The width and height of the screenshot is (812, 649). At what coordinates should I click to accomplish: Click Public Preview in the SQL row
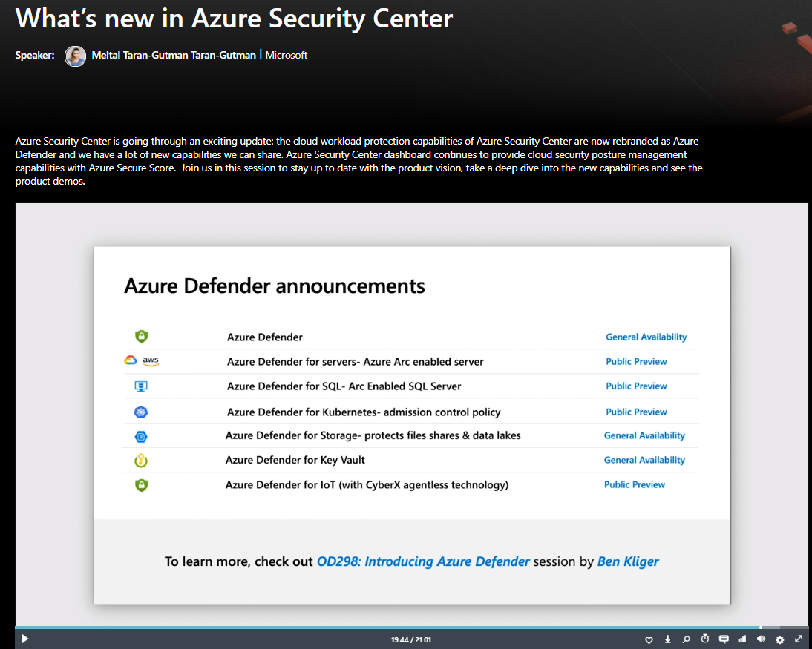point(636,386)
